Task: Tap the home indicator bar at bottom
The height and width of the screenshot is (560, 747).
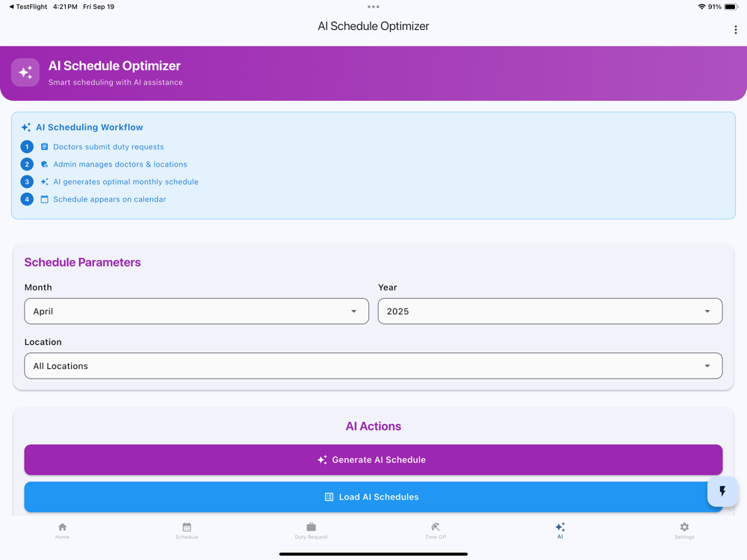Action: (373, 554)
